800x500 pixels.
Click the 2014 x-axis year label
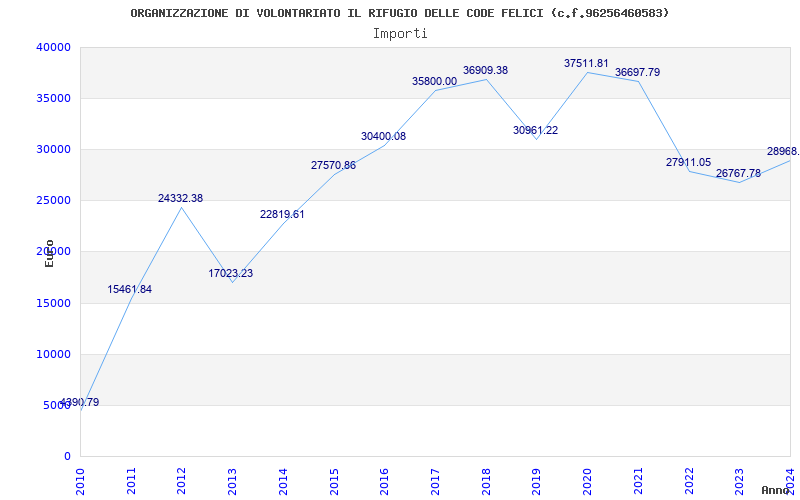[x=283, y=482]
